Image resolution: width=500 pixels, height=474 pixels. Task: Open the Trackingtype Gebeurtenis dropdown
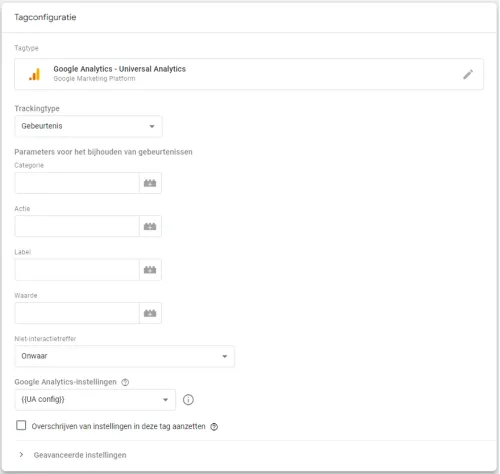click(88, 126)
